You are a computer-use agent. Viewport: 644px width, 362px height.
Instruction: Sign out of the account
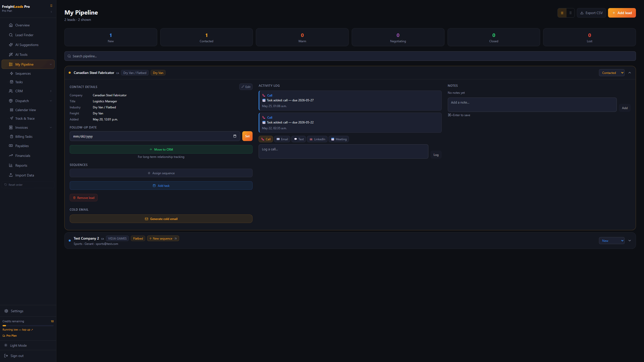click(x=28, y=356)
